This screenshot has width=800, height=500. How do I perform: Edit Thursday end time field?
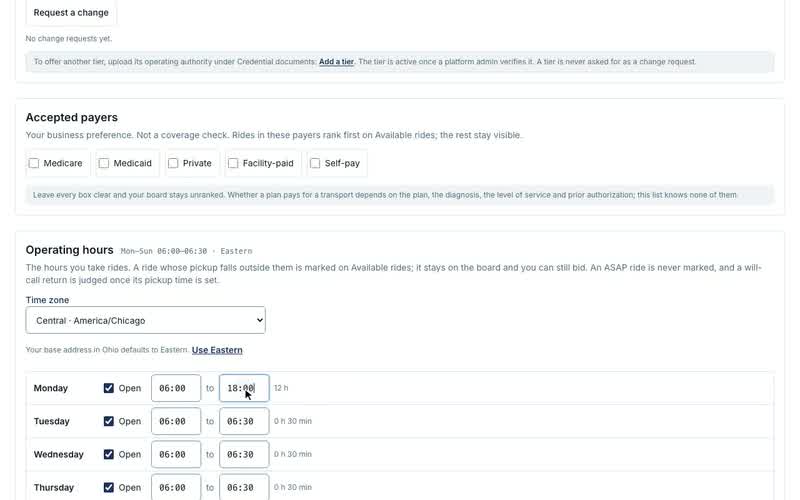(244, 487)
